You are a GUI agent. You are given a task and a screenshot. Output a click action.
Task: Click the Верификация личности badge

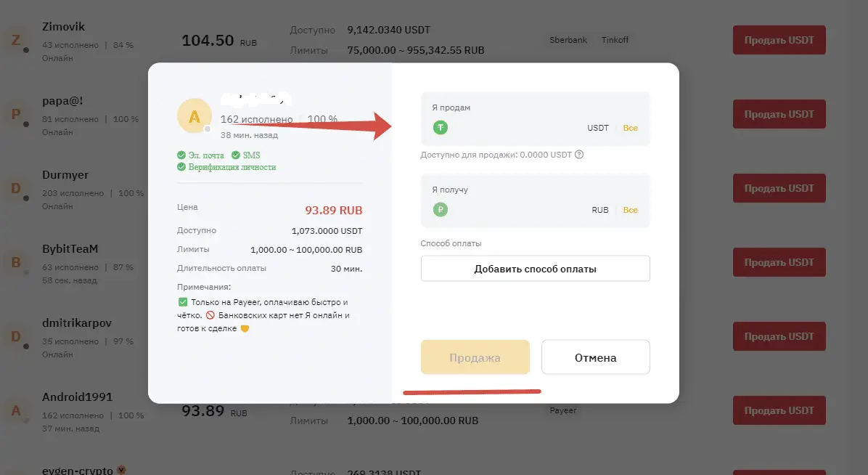point(225,167)
